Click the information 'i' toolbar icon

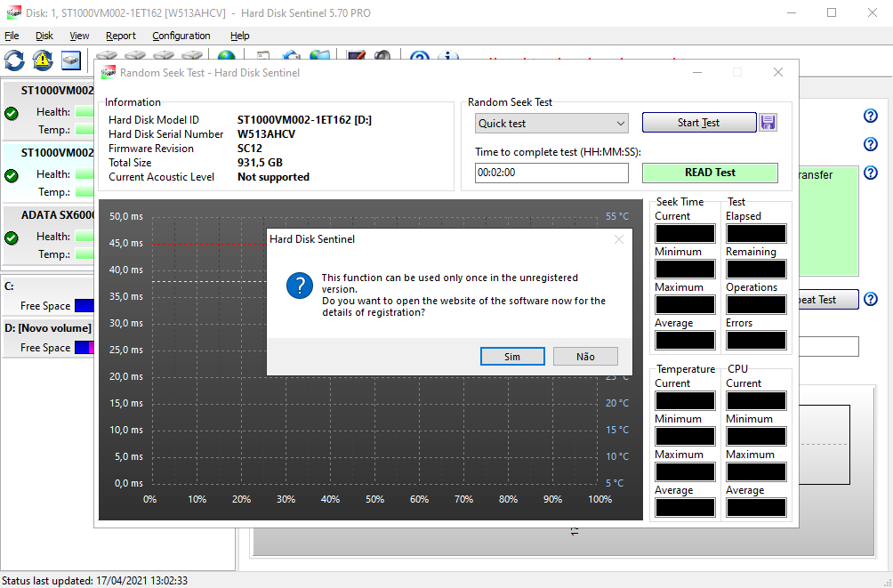[x=448, y=56]
